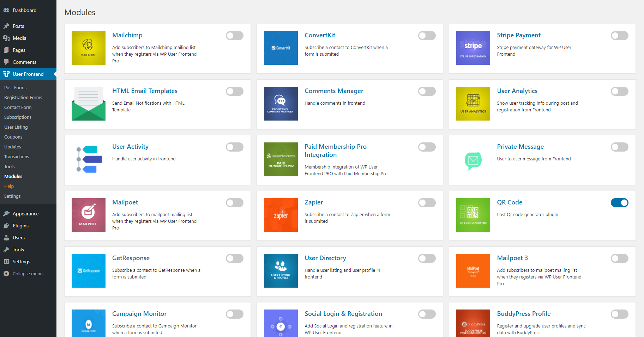This screenshot has width=644, height=337.
Task: Enable the Mailchimp module toggle
Action: 235,36
